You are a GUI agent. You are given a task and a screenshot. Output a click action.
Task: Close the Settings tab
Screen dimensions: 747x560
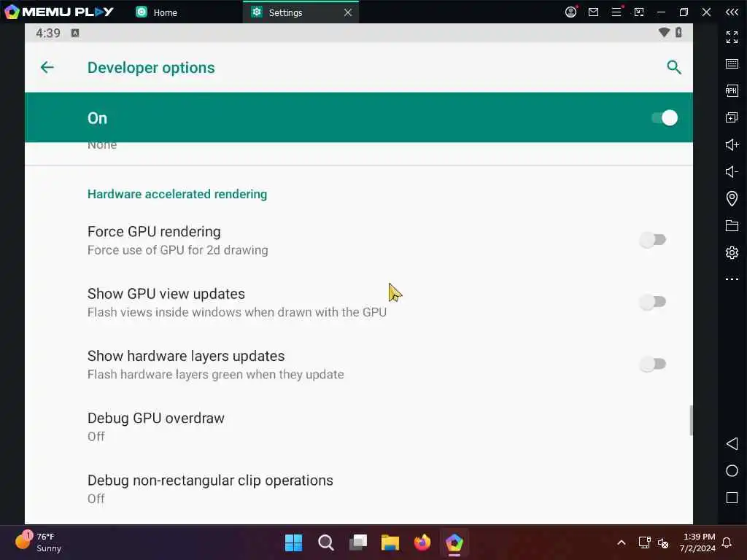(x=348, y=12)
